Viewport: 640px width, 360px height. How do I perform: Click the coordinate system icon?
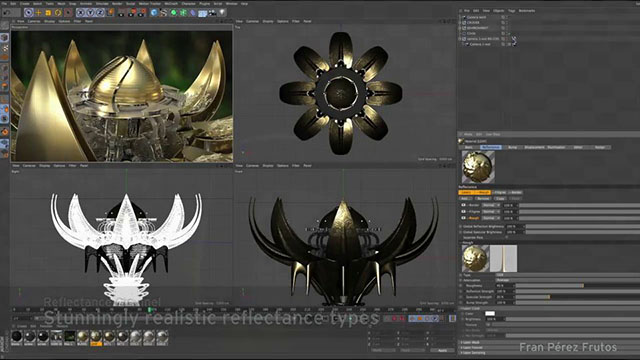pos(111,13)
